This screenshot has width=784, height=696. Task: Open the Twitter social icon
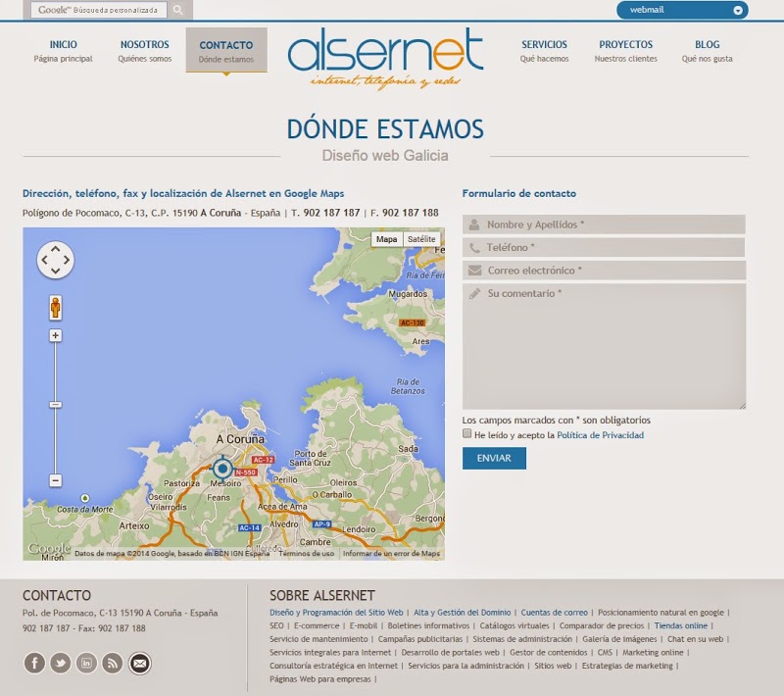(61, 663)
